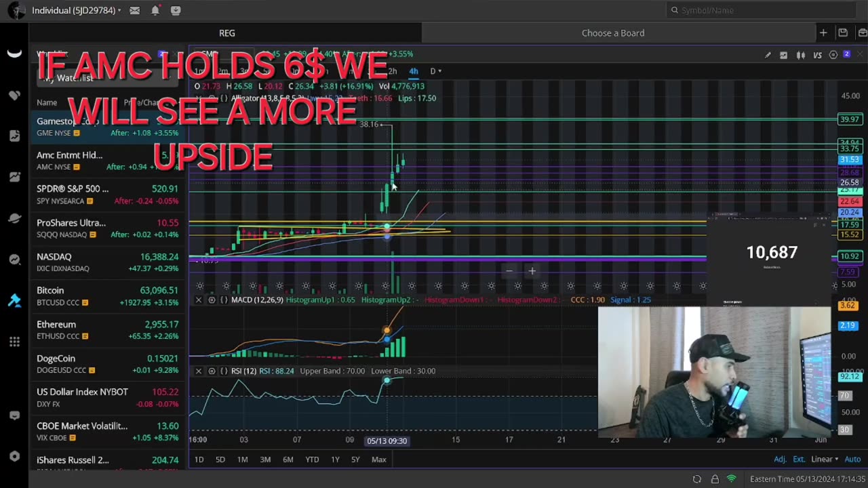The width and height of the screenshot is (868, 488).
Task: Toggle Ext. extended hours display
Action: pos(799,460)
